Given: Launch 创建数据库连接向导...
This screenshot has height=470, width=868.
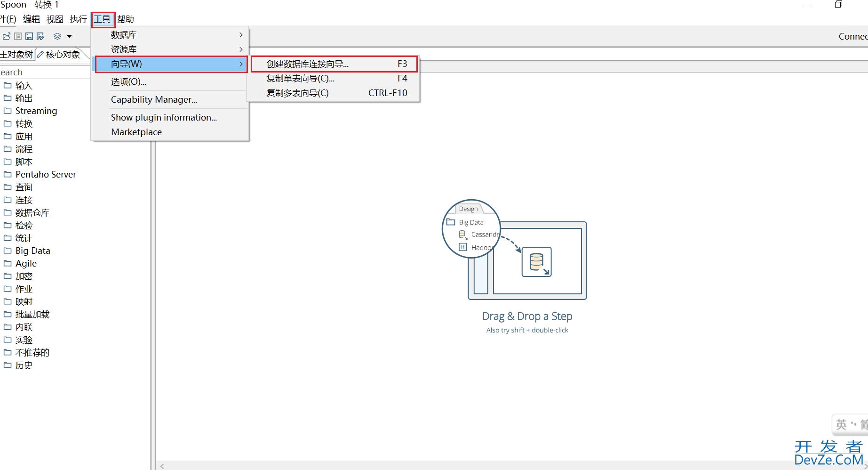Looking at the screenshot, I should point(334,64).
